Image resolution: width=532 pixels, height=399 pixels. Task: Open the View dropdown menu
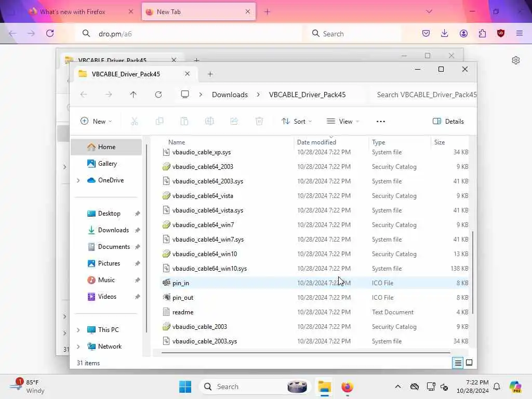tap(343, 122)
